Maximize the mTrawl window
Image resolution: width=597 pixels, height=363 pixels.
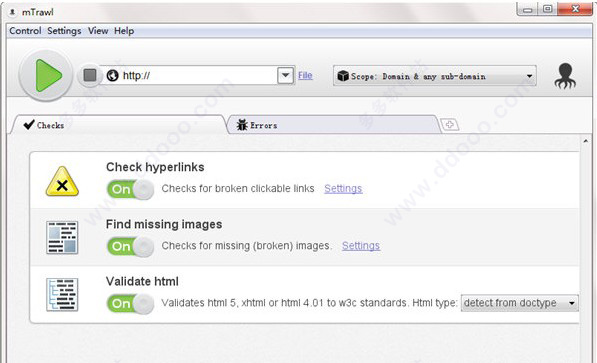[548, 9]
